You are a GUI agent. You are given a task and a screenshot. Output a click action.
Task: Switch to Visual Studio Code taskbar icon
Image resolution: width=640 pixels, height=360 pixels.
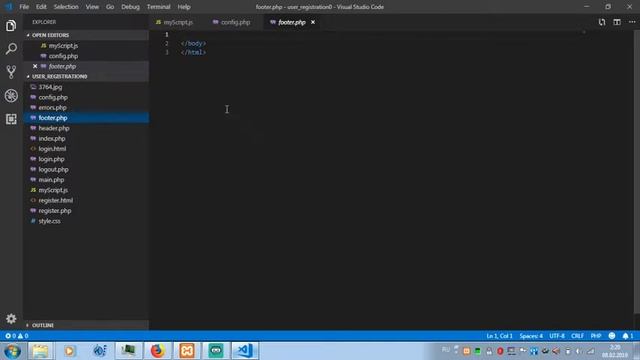pyautogui.click(x=245, y=351)
